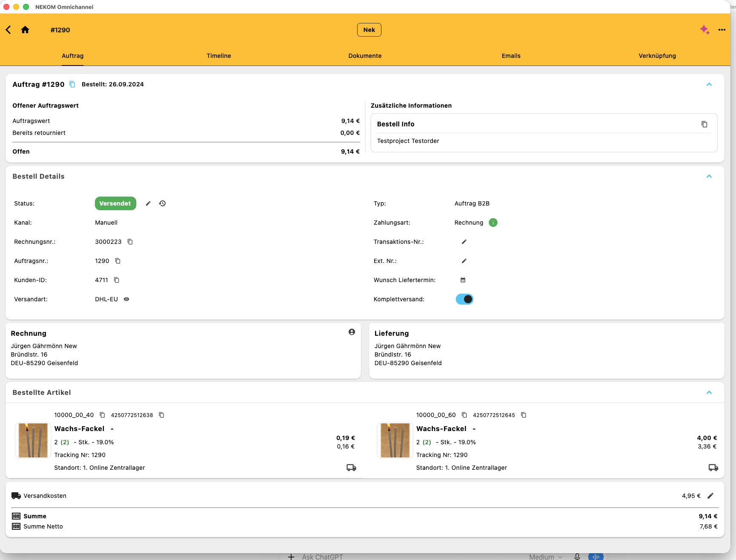Go back with the back arrow
This screenshot has height=560, width=736.
pyautogui.click(x=9, y=30)
